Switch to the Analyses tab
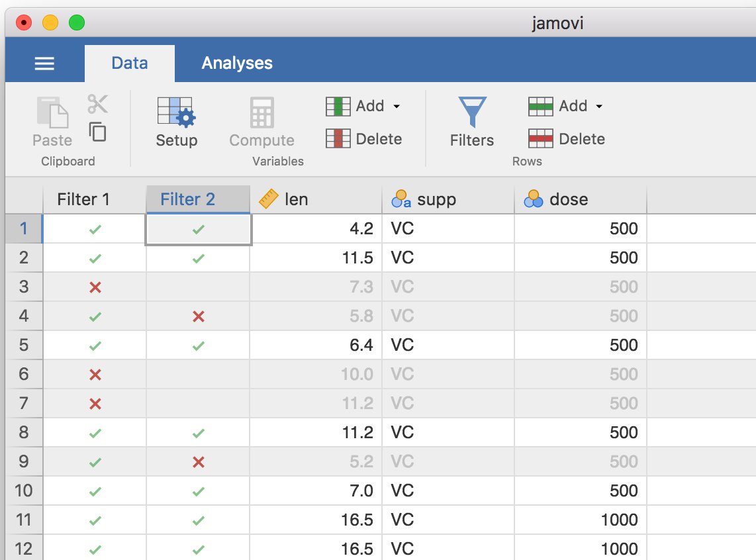756x560 pixels. (237, 63)
